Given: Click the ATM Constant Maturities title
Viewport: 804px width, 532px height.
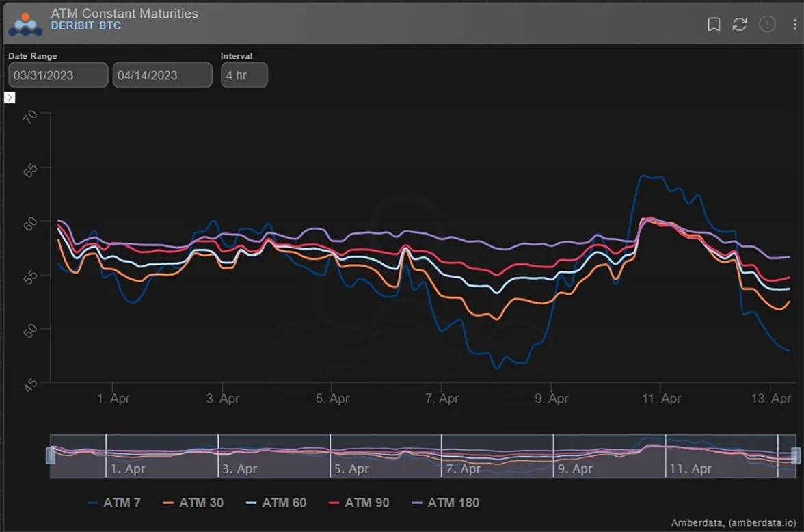Looking at the screenshot, I should (124, 14).
